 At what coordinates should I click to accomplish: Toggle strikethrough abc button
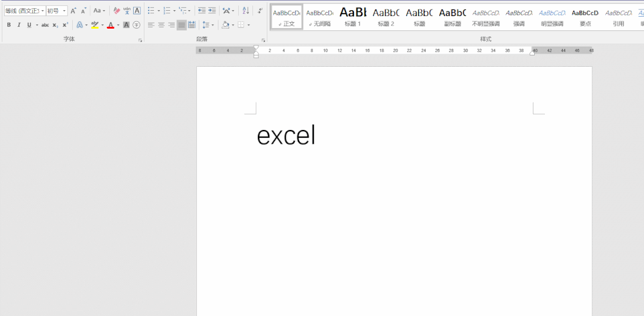click(x=45, y=25)
